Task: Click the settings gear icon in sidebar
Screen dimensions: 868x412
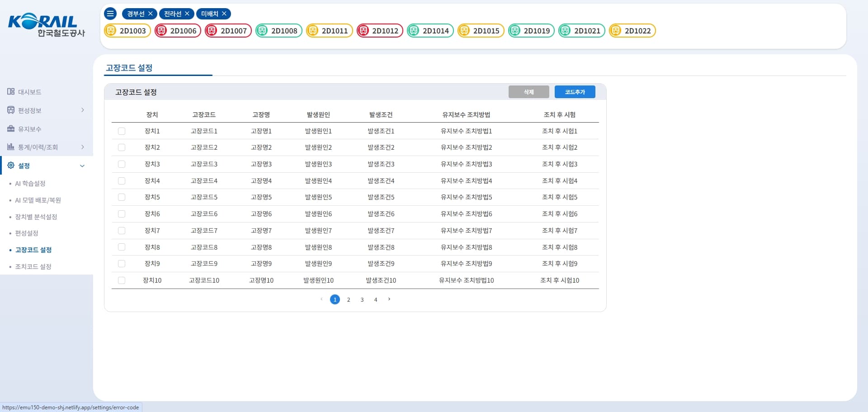Action: (x=11, y=166)
